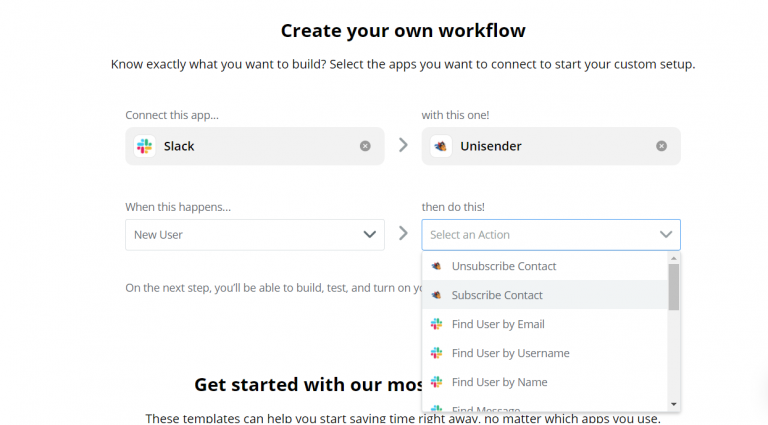
Task: Remove the Unisender app selection
Action: click(661, 146)
